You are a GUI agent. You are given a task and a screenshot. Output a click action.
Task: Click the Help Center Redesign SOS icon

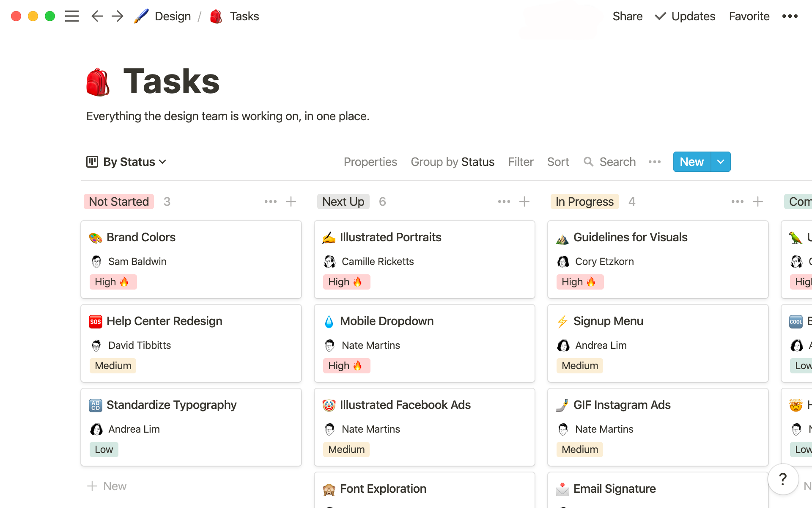point(95,321)
